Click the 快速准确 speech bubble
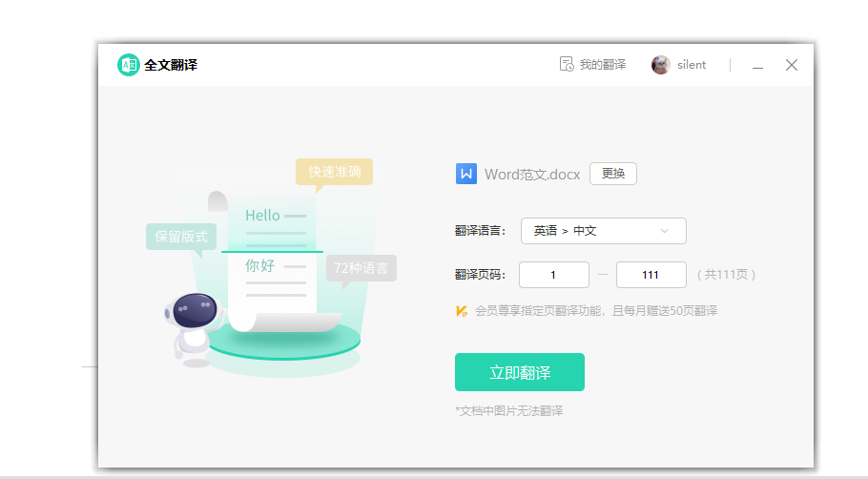Image resolution: width=868 pixels, height=479 pixels. [335, 172]
